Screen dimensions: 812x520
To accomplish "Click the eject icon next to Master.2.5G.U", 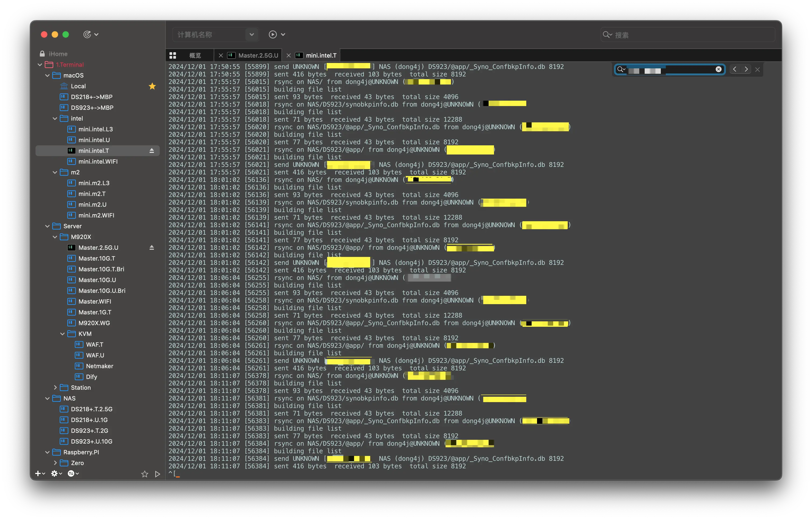I will (x=152, y=248).
